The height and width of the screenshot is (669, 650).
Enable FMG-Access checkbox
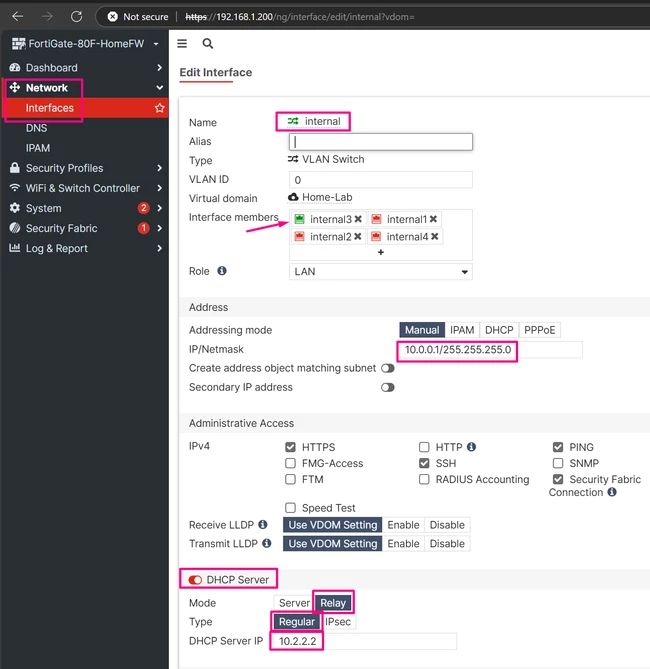click(290, 463)
